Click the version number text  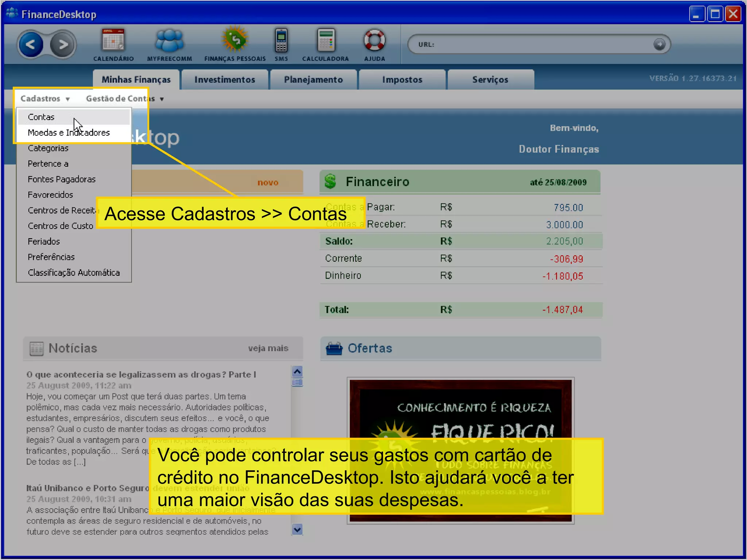coord(693,78)
